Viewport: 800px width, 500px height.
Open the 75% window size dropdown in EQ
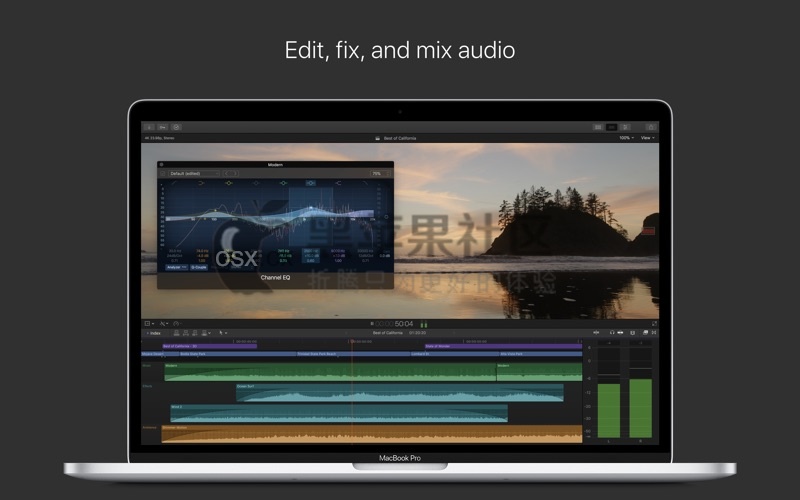coord(380,173)
